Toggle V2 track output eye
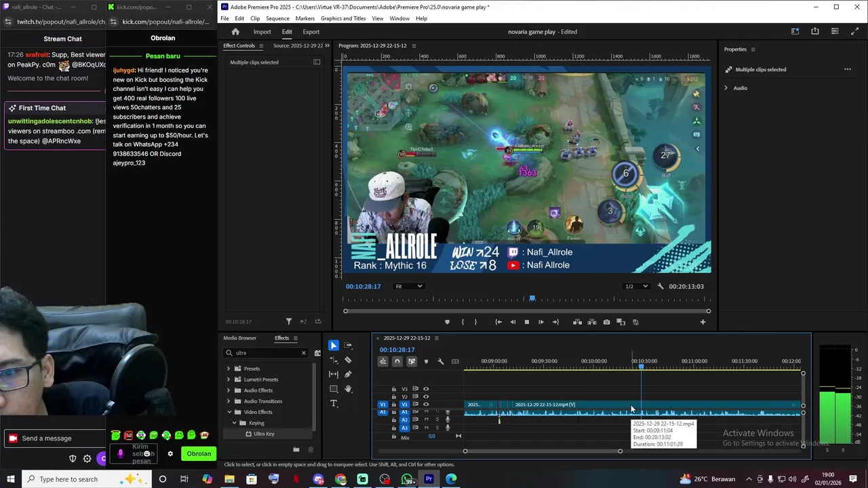The height and width of the screenshot is (488, 868). point(426,396)
